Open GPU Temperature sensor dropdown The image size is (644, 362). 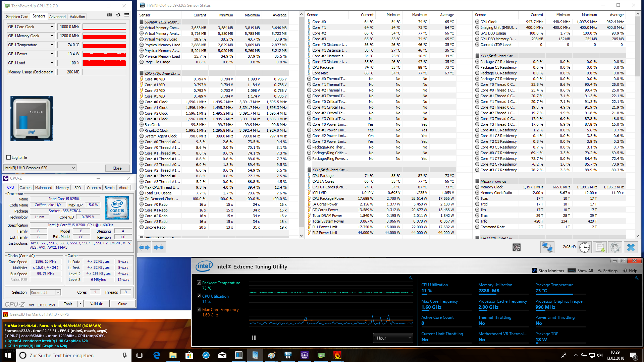coord(52,45)
